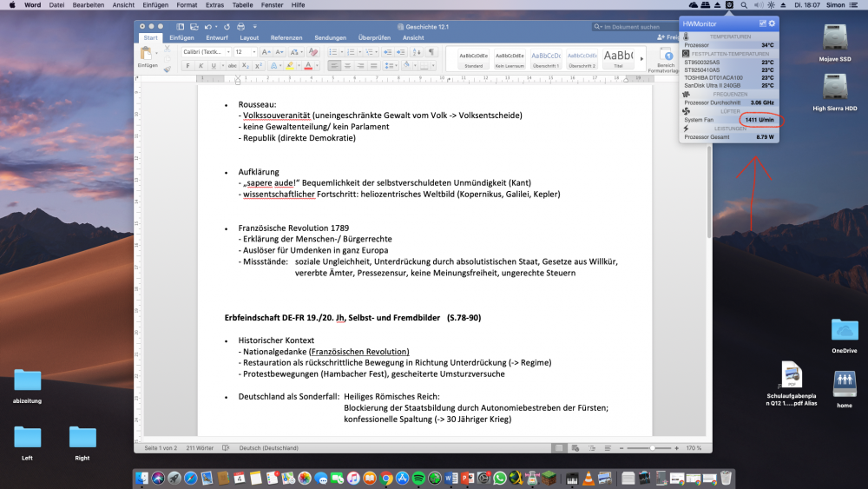Image resolution: width=868 pixels, height=489 pixels.
Task: Align text left
Action: click(334, 66)
